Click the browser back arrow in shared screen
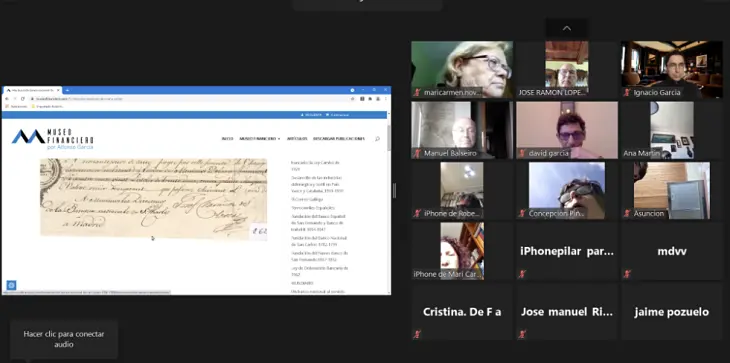The image size is (730, 363). point(7,99)
